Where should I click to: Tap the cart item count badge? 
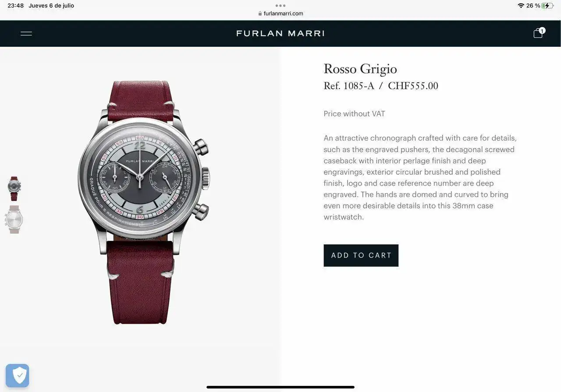click(542, 30)
